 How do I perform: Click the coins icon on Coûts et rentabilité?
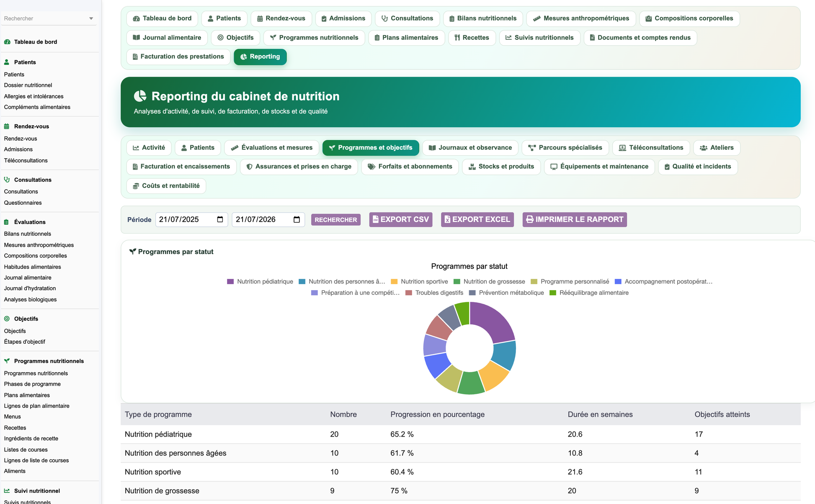pos(136,186)
